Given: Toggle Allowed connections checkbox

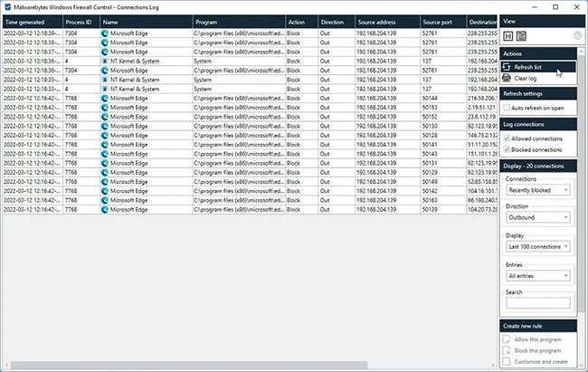Looking at the screenshot, I should (507, 138).
